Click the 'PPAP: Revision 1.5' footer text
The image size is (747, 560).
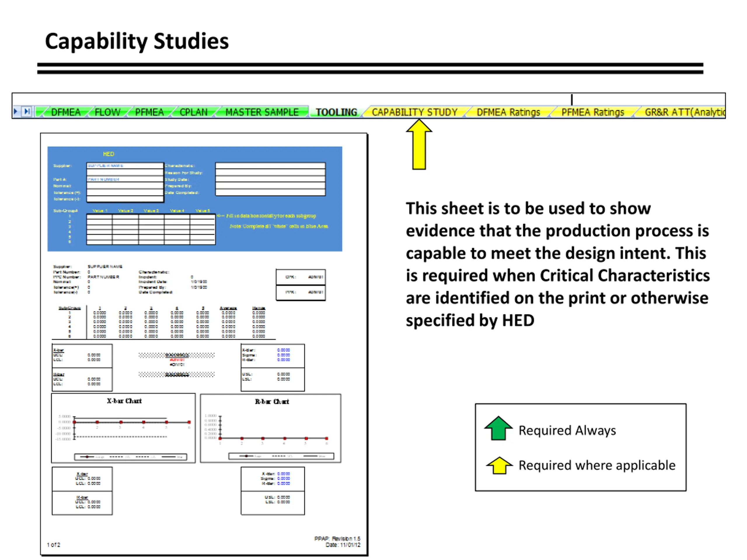(x=337, y=539)
